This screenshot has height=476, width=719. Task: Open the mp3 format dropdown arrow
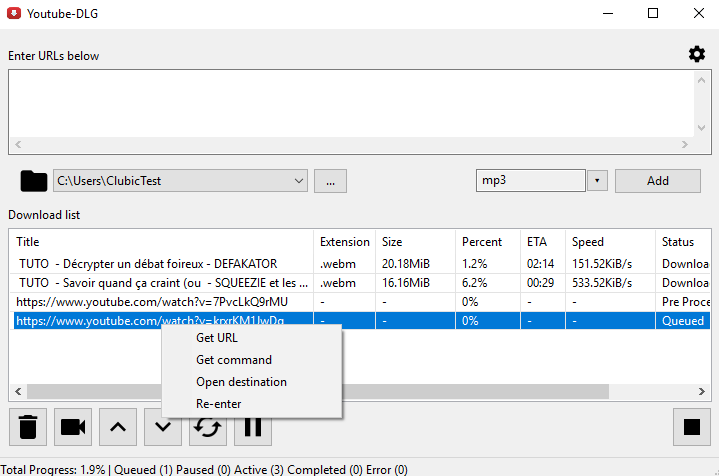click(597, 181)
